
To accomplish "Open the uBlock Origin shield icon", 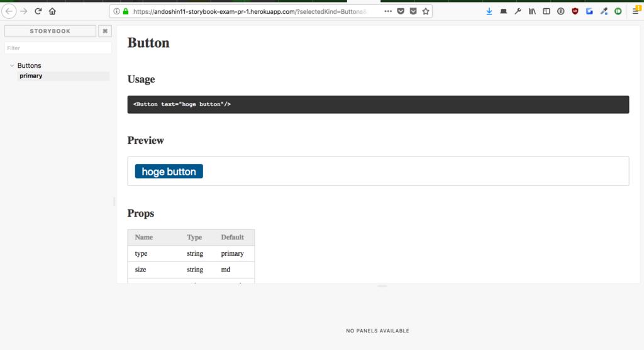I will (575, 11).
